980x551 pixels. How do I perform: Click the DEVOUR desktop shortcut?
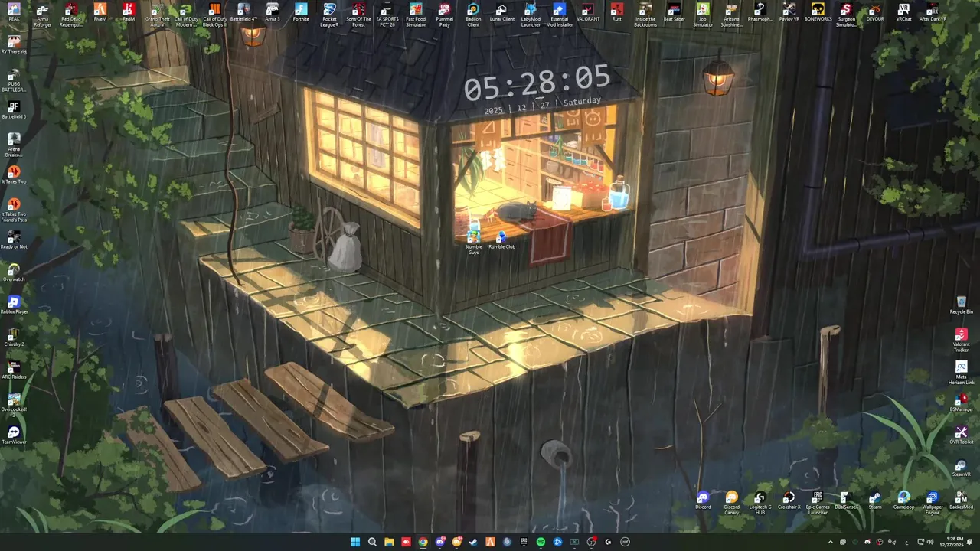(875, 12)
